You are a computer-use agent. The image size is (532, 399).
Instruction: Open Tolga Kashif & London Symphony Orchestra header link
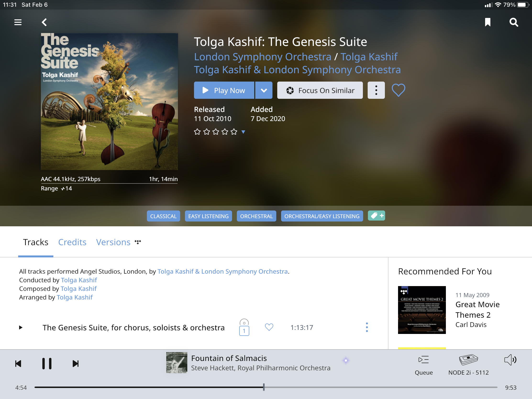coord(297,70)
